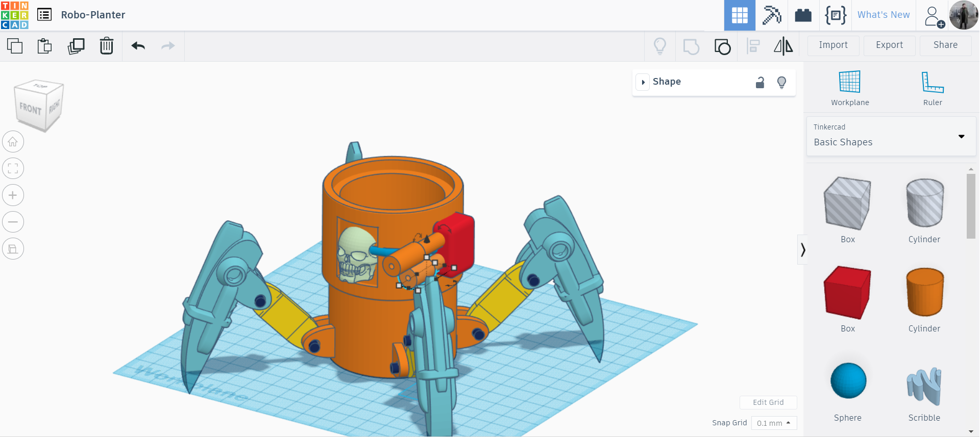Open the What's New link
Image resolution: width=980 pixels, height=437 pixels.
click(x=883, y=15)
